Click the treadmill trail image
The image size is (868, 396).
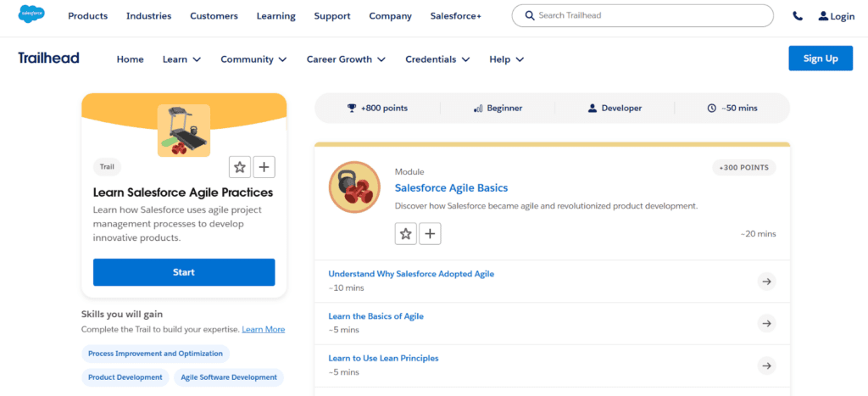(184, 131)
